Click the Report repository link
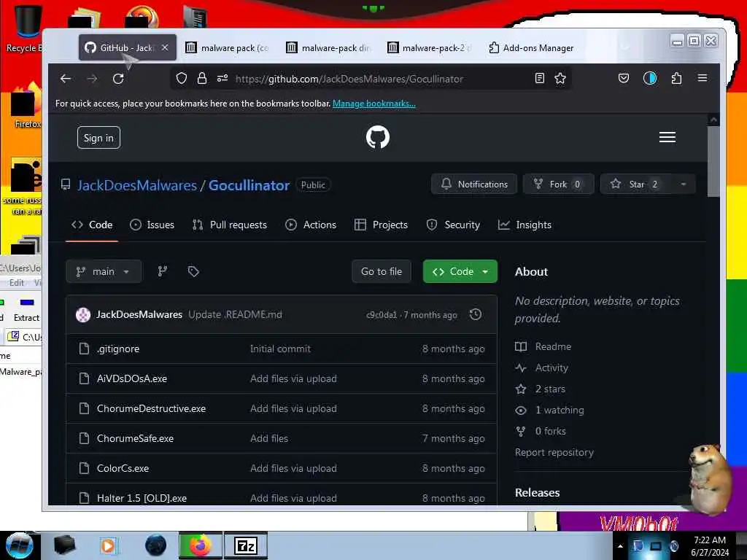The height and width of the screenshot is (560, 747). point(554,452)
